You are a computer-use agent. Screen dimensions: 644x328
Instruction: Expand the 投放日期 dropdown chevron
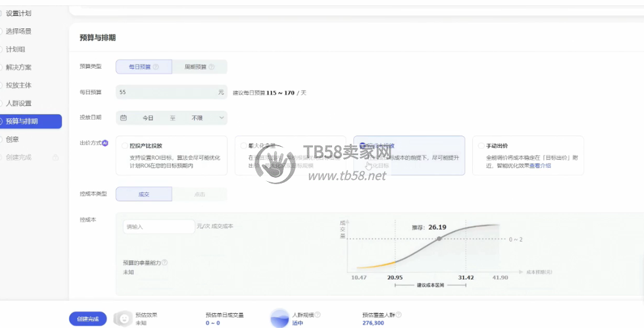pyautogui.click(x=221, y=118)
